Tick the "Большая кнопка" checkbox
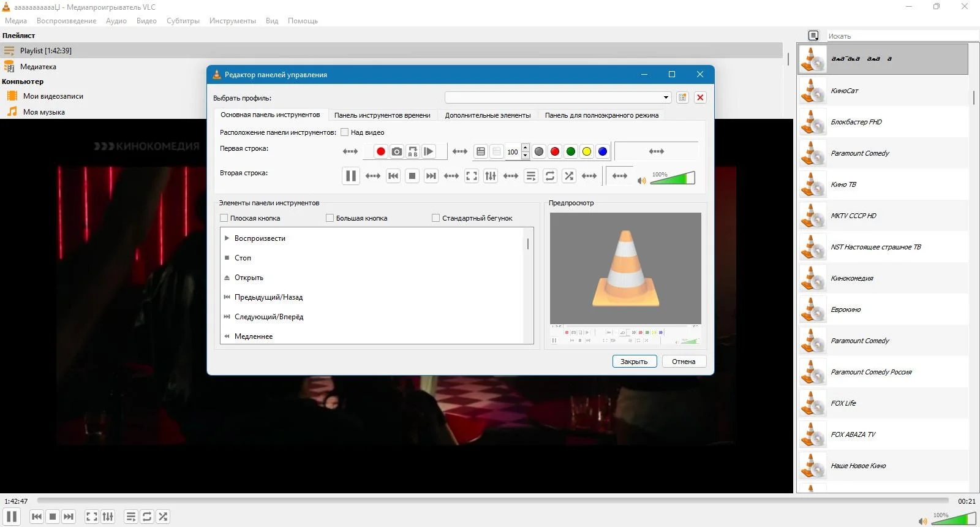This screenshot has height=527, width=980. pos(330,218)
